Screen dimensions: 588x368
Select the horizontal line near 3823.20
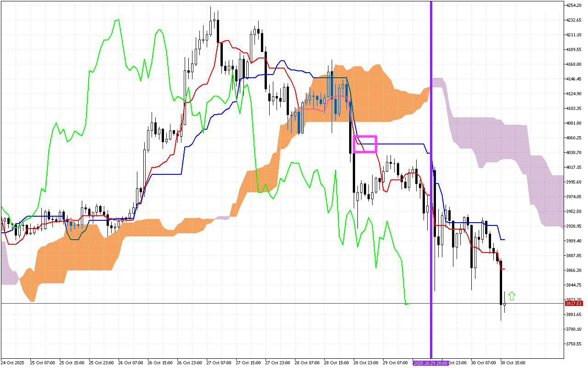[276, 304]
